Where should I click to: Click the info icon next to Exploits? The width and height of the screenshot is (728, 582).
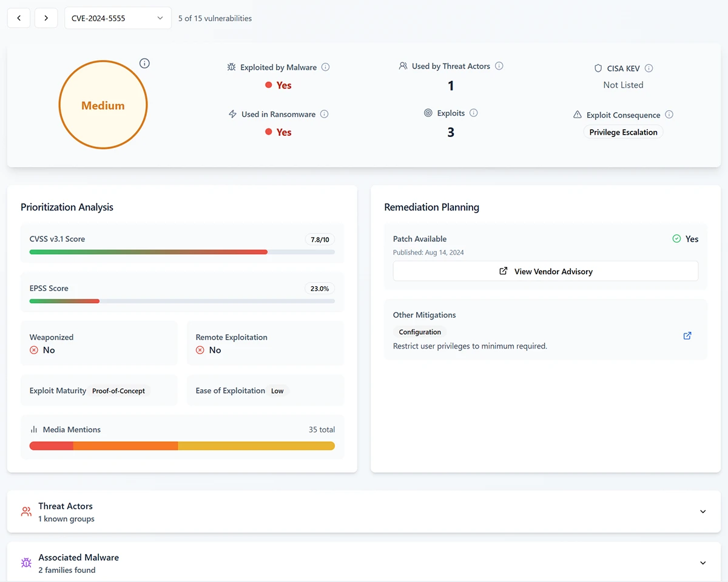(x=474, y=113)
